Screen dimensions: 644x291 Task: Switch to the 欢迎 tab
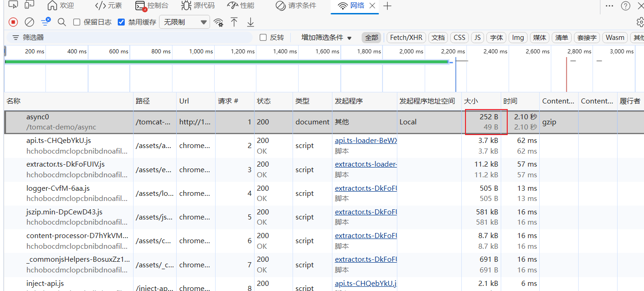[x=61, y=6]
